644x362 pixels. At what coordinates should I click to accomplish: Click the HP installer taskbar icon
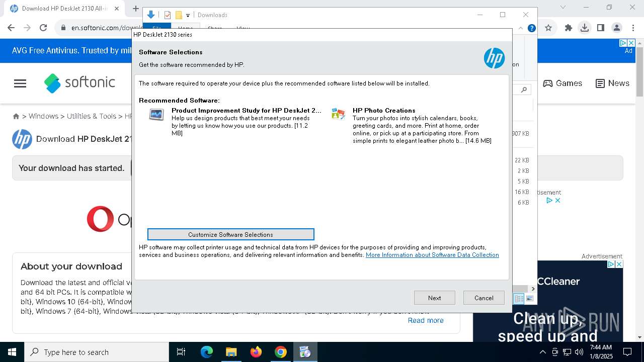[305, 352]
